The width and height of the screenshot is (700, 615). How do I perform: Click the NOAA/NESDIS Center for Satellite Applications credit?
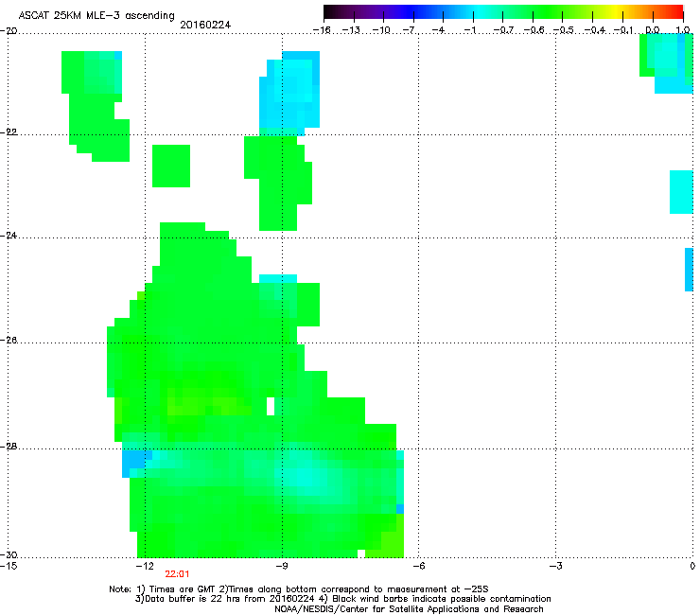(x=409, y=609)
